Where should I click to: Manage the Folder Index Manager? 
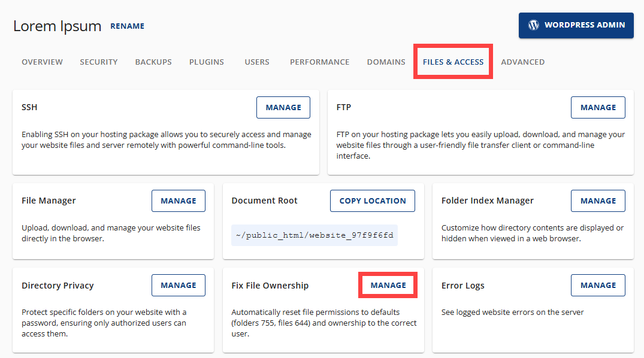pos(598,201)
